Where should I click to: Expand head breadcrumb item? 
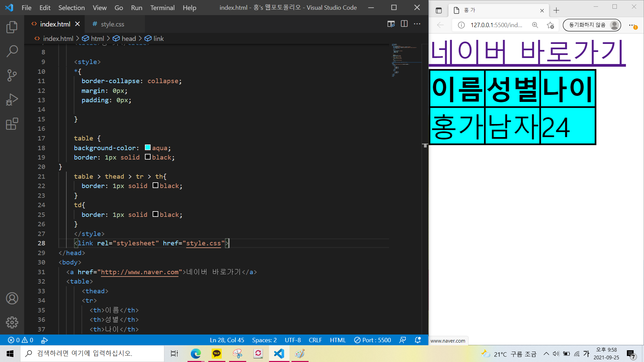pyautogui.click(x=124, y=39)
